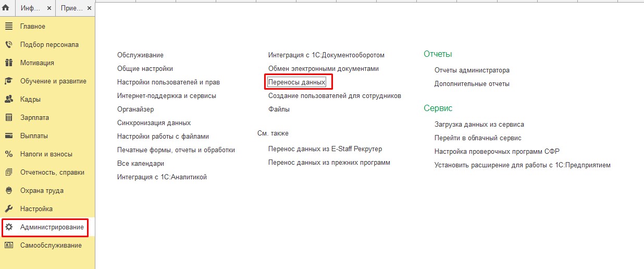
Task: Open Перенос данных из прежних программ
Action: click(x=329, y=163)
